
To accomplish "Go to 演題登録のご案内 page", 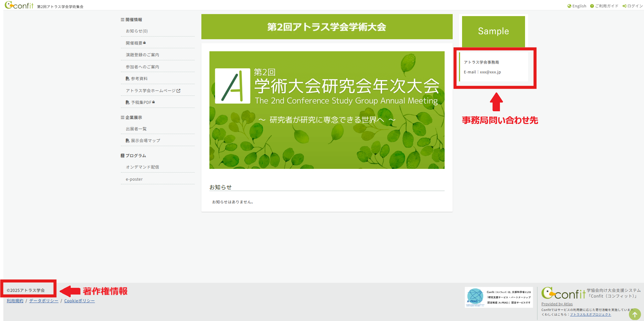I will click(142, 55).
